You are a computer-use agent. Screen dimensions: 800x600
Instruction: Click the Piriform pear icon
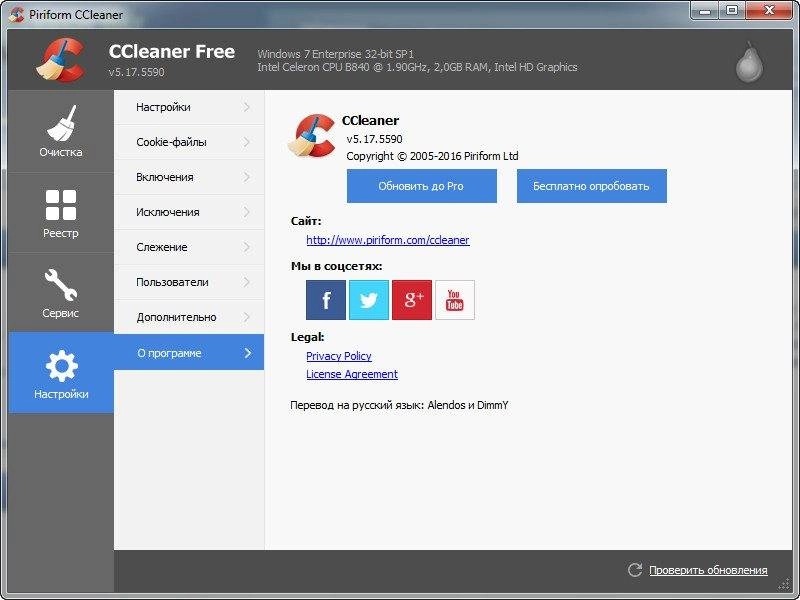click(749, 62)
